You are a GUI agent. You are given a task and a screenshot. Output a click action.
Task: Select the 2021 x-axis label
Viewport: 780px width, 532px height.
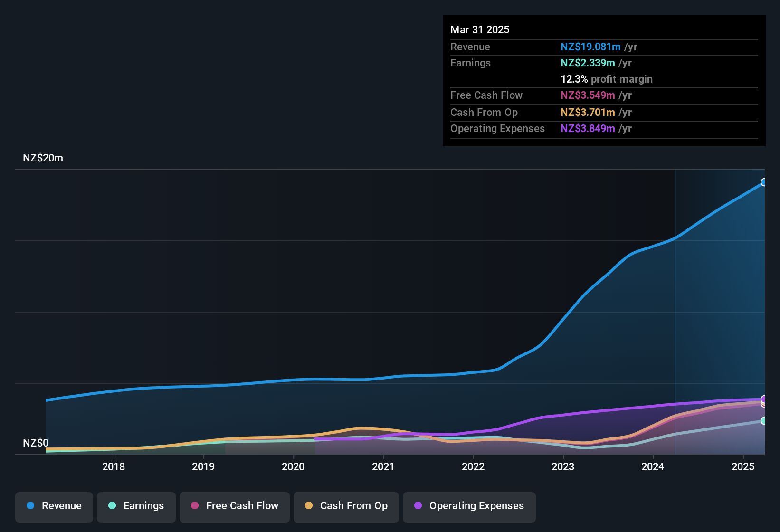click(x=383, y=467)
